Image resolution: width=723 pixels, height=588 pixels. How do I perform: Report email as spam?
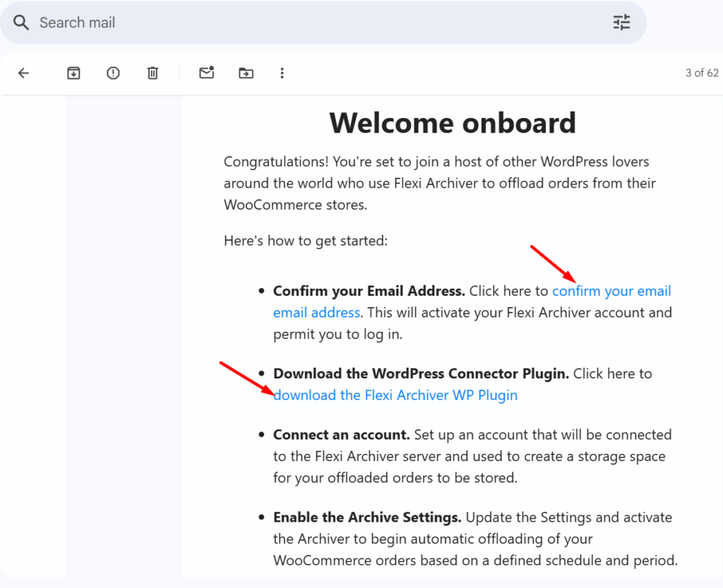tap(113, 73)
